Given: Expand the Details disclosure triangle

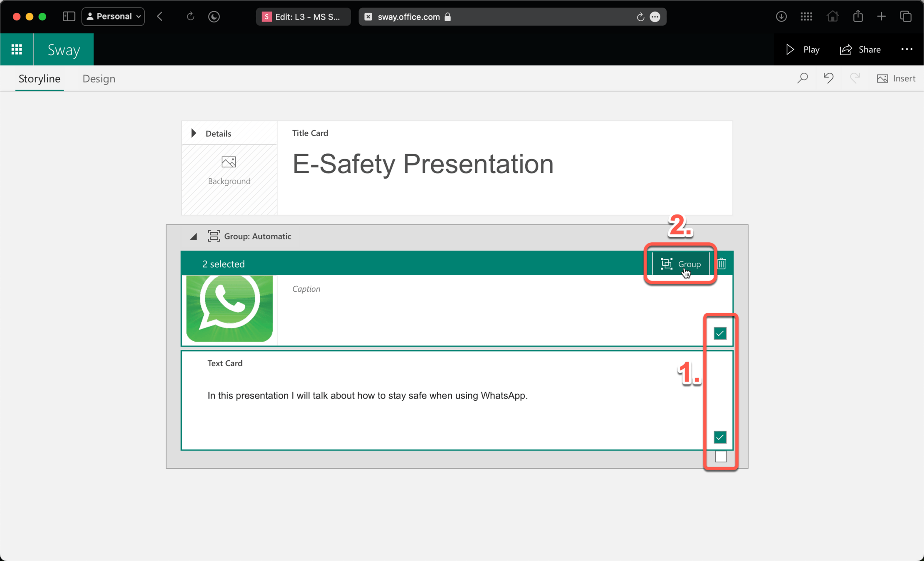Looking at the screenshot, I should (x=194, y=133).
